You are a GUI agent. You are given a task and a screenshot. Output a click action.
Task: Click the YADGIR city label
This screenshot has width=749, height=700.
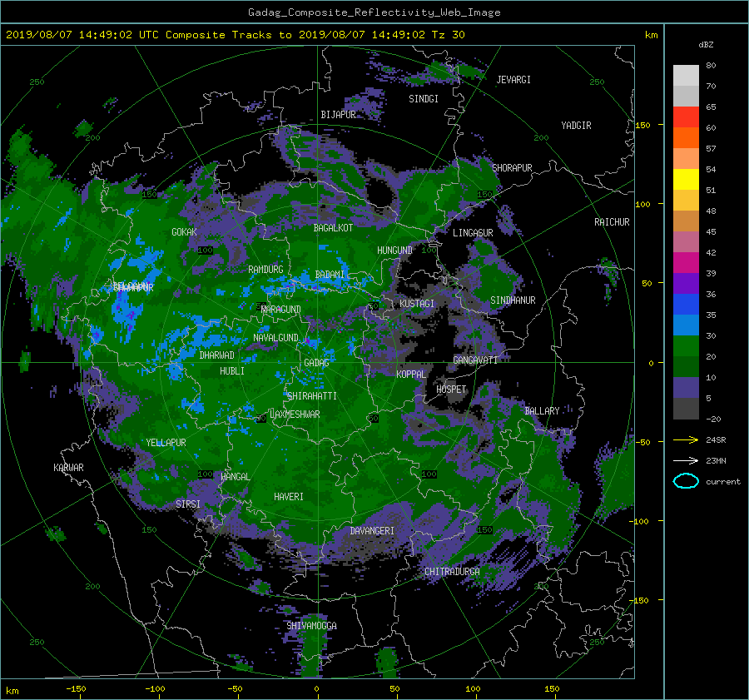pyautogui.click(x=576, y=125)
